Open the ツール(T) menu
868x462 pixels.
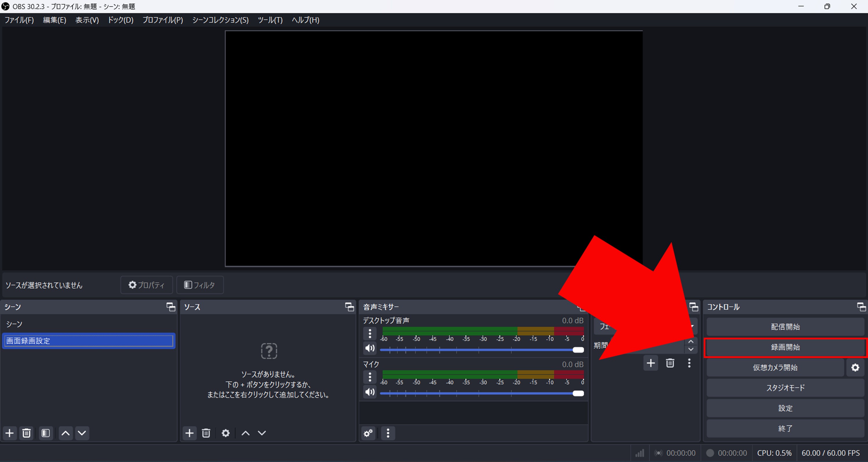coord(270,20)
